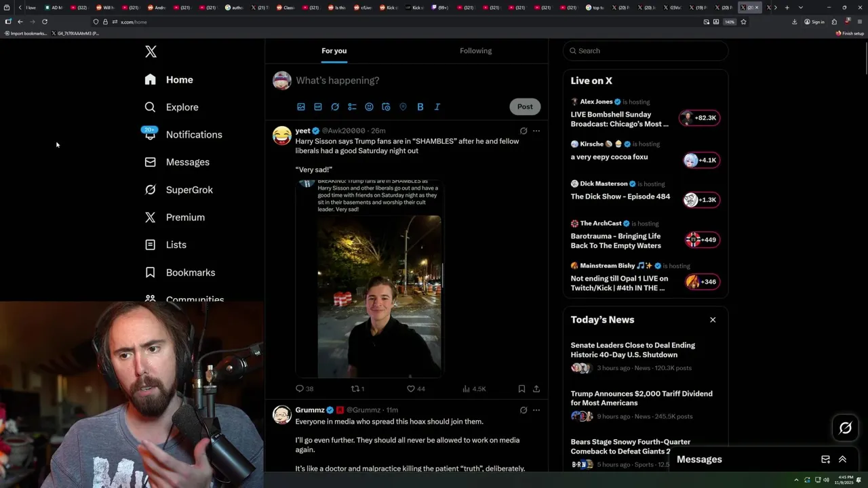Tag location in the composer

[x=403, y=106]
